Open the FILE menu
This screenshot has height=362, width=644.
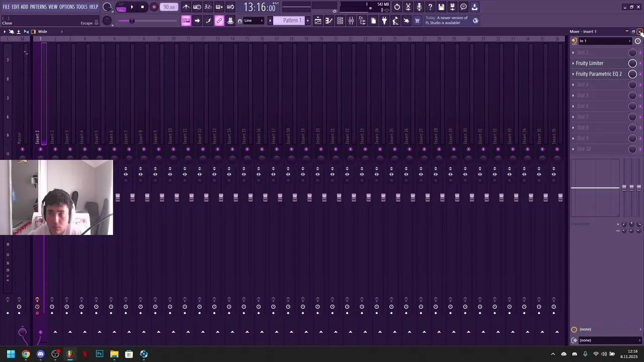pyautogui.click(x=6, y=7)
